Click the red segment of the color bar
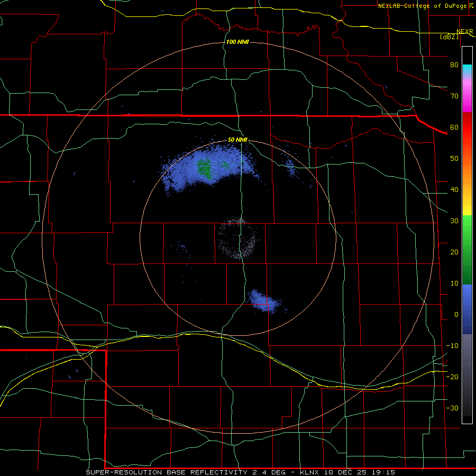476x476 pixels. coord(467,127)
